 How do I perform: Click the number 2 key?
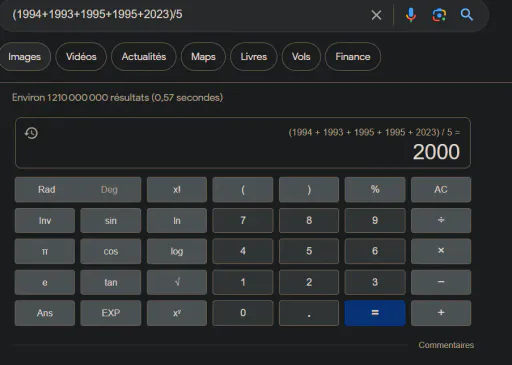[x=309, y=282]
